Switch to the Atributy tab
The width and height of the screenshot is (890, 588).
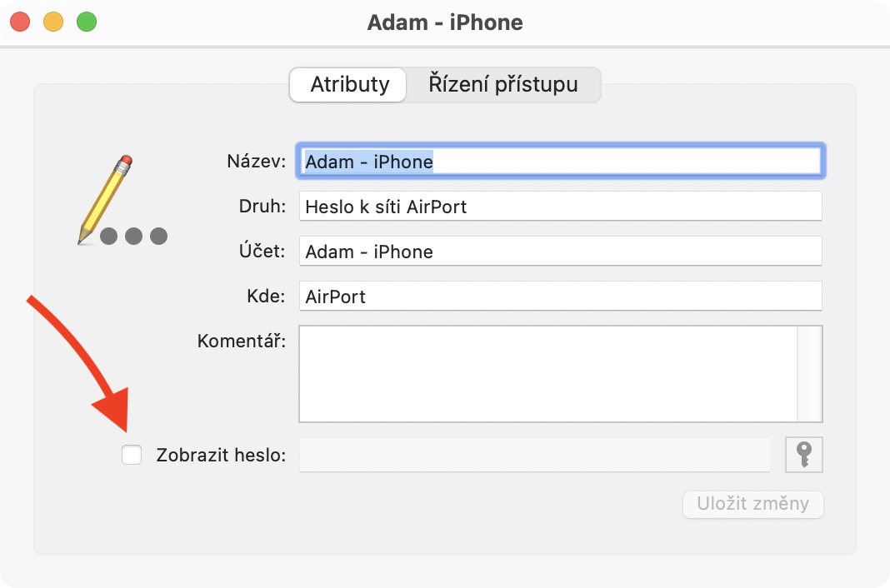(x=349, y=85)
